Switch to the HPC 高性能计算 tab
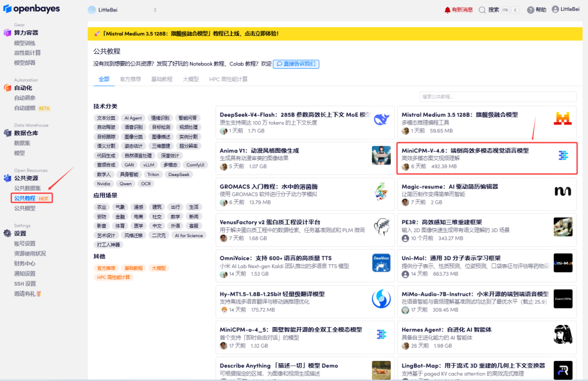The height and width of the screenshot is (381, 588). (228, 79)
